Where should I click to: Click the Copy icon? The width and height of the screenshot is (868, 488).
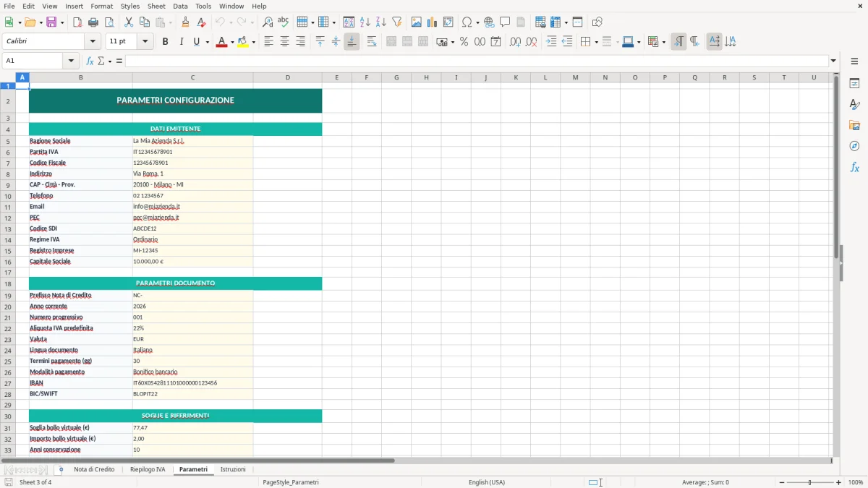point(144,22)
